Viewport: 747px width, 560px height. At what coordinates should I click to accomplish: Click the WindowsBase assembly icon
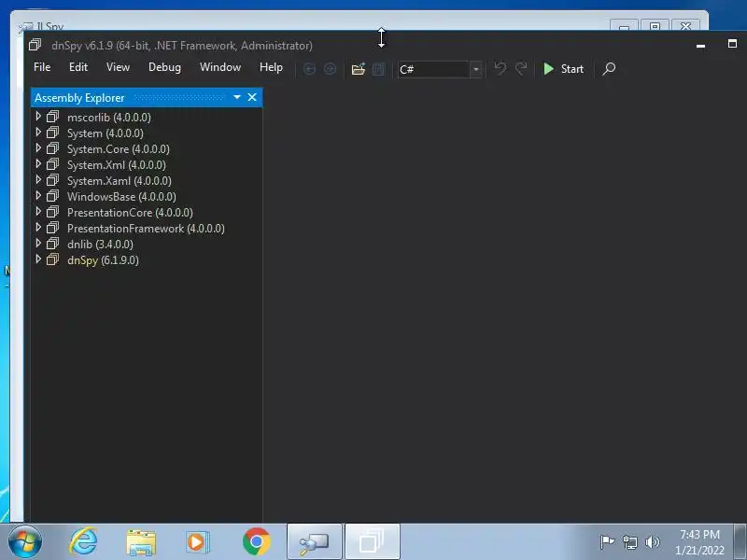[x=52, y=196]
